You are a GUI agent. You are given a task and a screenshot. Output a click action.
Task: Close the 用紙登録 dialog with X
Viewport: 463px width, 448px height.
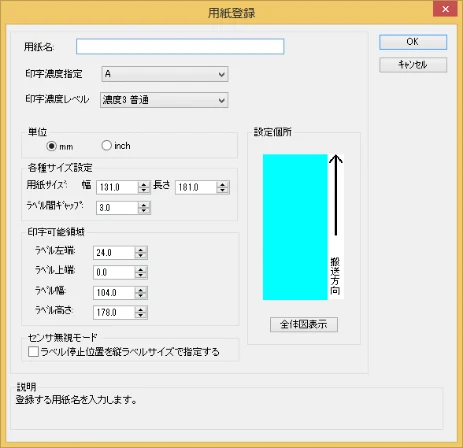445,9
